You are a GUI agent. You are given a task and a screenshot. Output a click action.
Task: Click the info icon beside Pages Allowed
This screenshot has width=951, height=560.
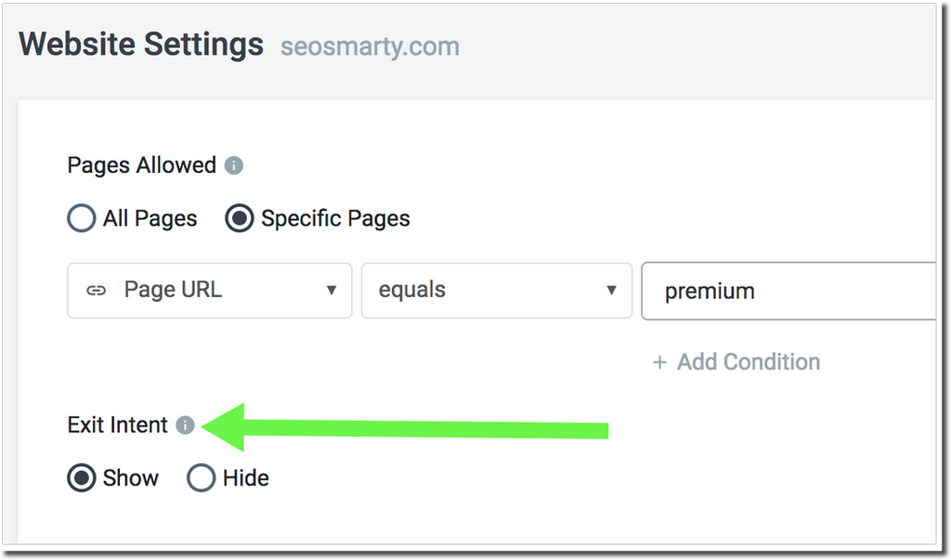[x=234, y=165]
